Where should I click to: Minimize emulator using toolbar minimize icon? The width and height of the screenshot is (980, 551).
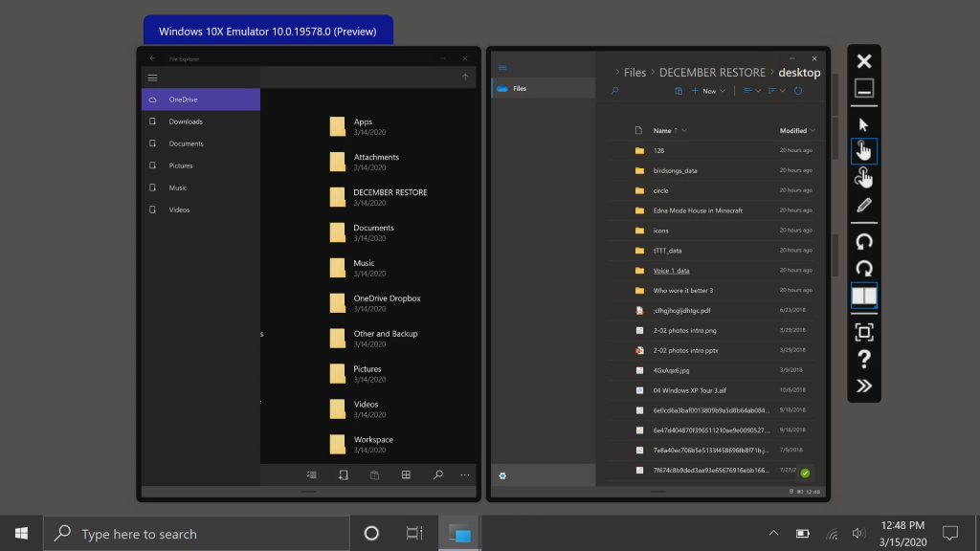coord(864,88)
